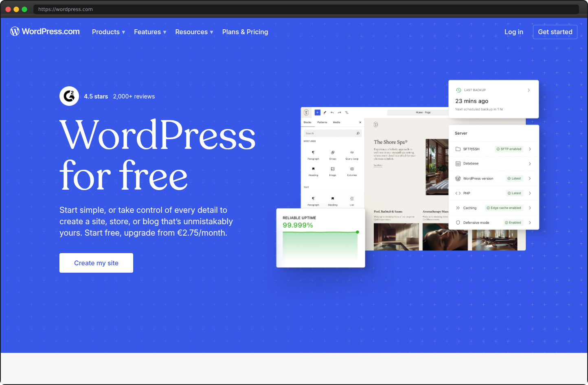
Task: Click the Create my site button
Action: point(96,262)
